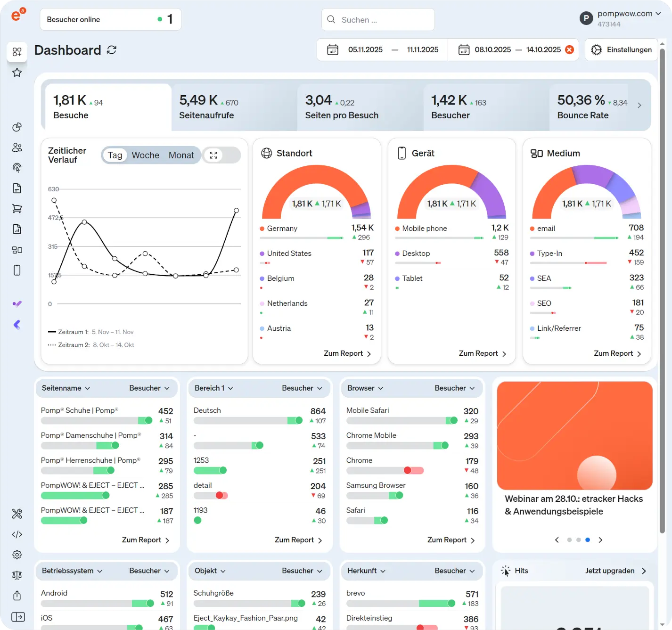Viewport: 672px width, 630px height.
Task: Open the Besucher sort dropdown in the Browser panel
Action: pyautogui.click(x=454, y=388)
